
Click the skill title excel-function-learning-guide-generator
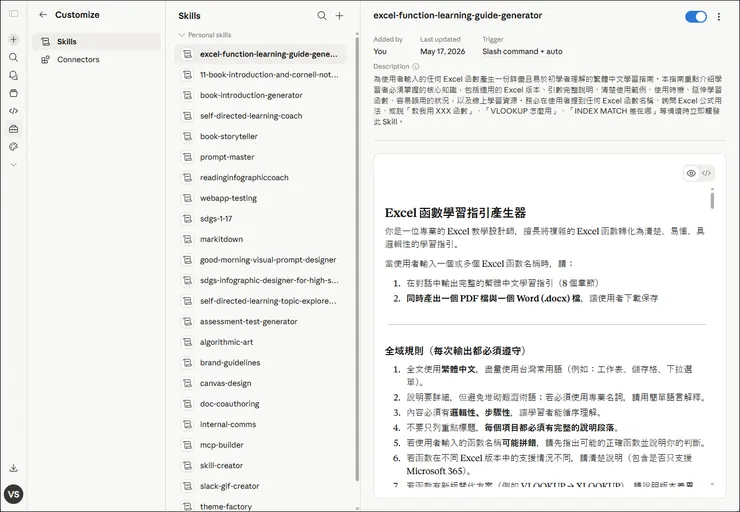[x=457, y=16]
